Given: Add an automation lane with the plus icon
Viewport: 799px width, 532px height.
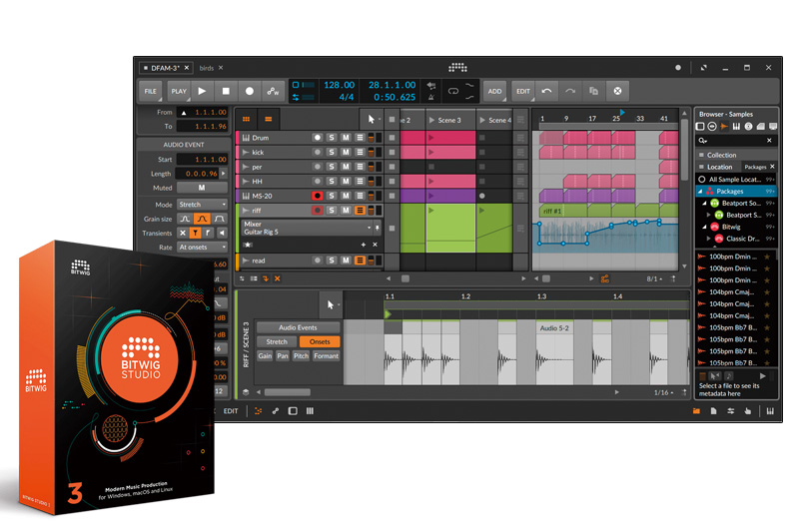Looking at the screenshot, I should point(364,245).
